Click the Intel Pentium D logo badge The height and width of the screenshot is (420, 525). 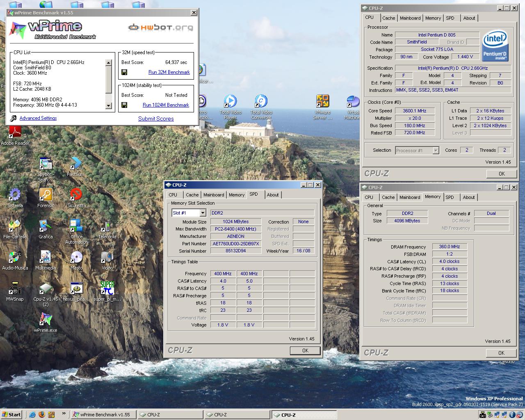[x=495, y=46]
